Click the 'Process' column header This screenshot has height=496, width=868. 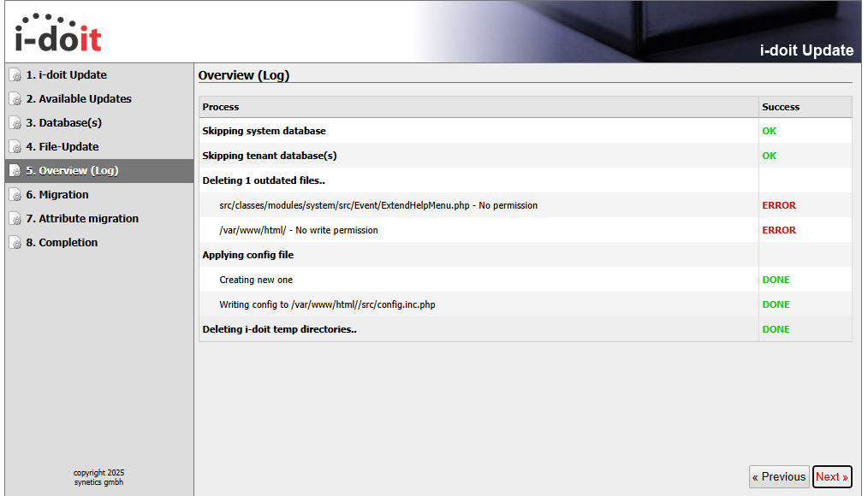tap(221, 107)
